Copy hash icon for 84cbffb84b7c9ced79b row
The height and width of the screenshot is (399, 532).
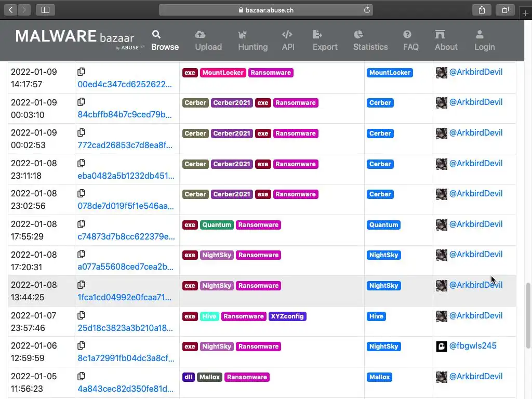(81, 102)
